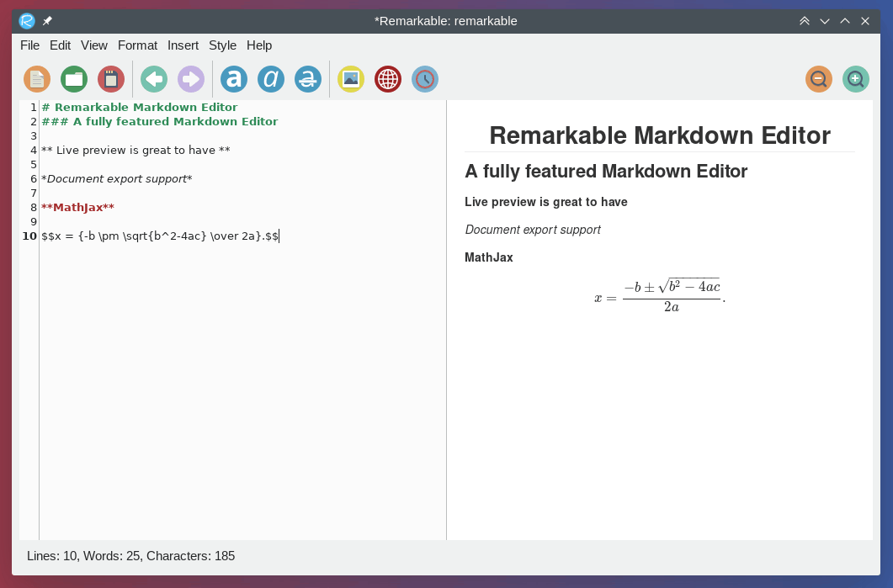Apply italic formatting toolbar icon
The width and height of the screenshot is (893, 588).
coord(271,79)
